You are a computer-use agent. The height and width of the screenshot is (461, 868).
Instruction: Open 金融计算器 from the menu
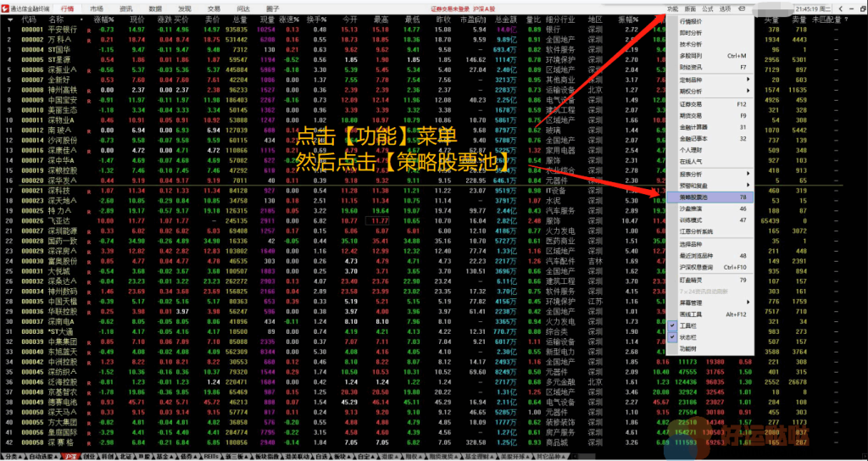tap(711, 127)
